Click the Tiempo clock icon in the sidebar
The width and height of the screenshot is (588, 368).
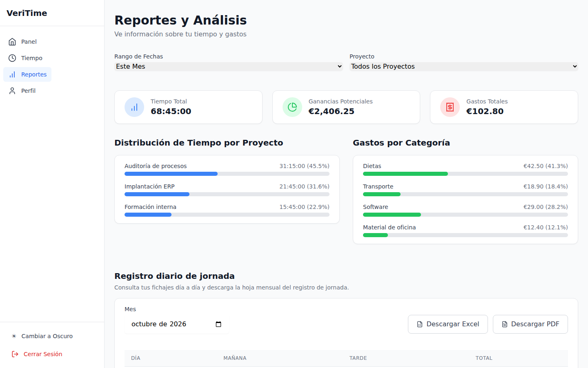[x=12, y=58]
